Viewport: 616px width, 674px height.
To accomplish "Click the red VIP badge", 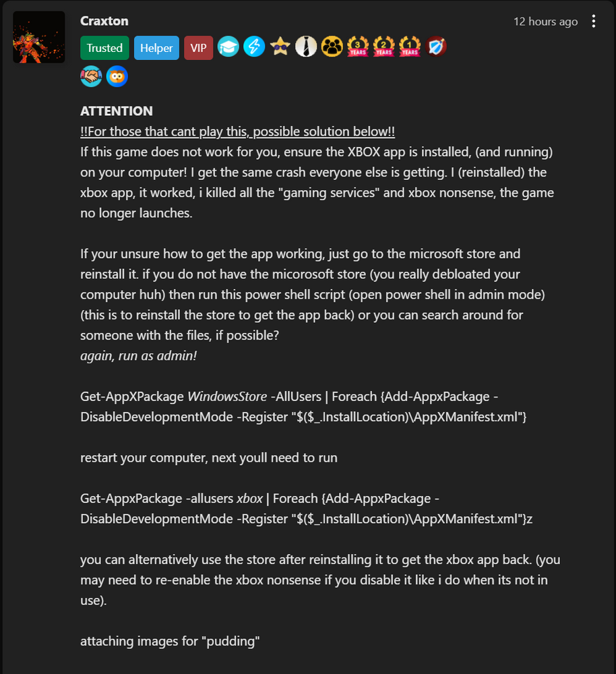I will [199, 48].
